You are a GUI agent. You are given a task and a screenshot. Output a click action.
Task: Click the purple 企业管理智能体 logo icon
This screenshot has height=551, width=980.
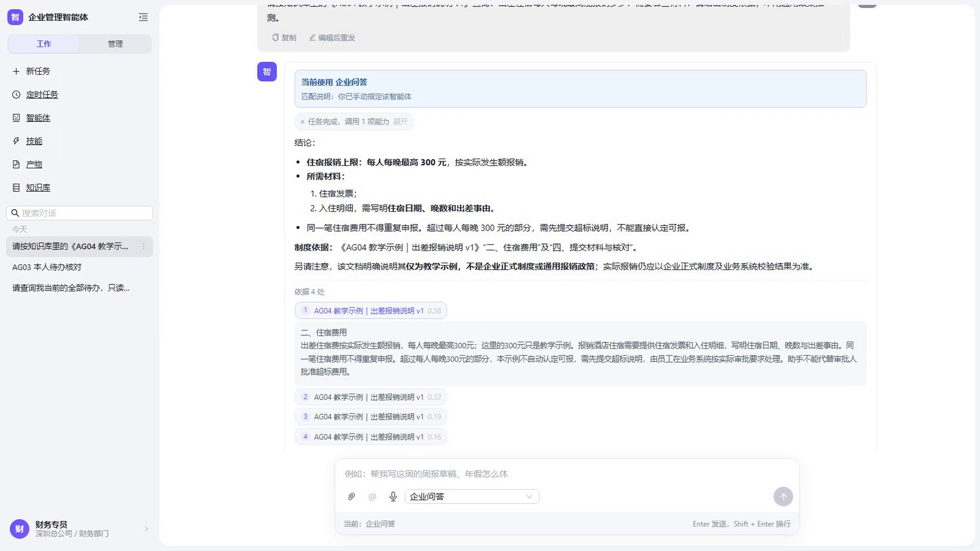coord(15,17)
